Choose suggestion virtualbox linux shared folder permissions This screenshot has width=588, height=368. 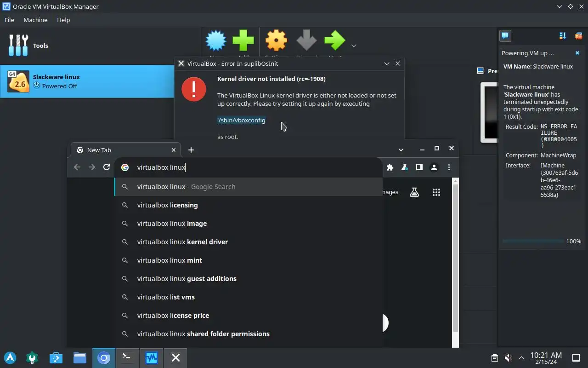click(x=248, y=334)
